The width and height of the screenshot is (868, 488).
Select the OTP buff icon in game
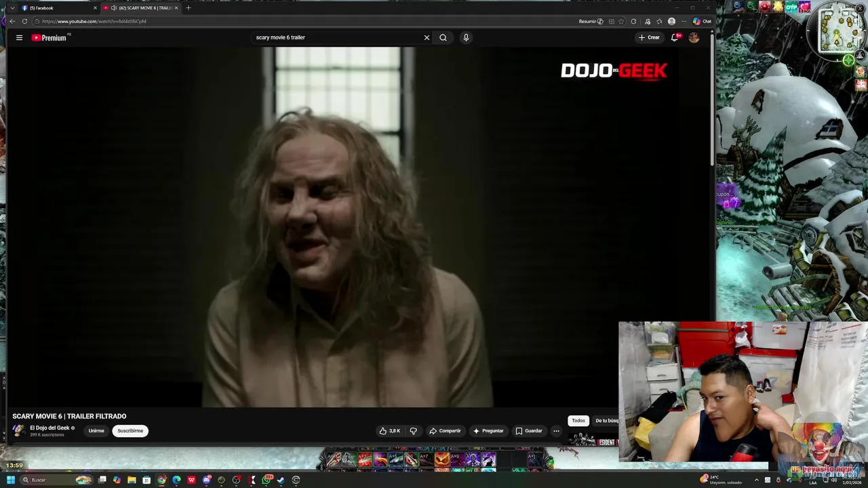791,7
